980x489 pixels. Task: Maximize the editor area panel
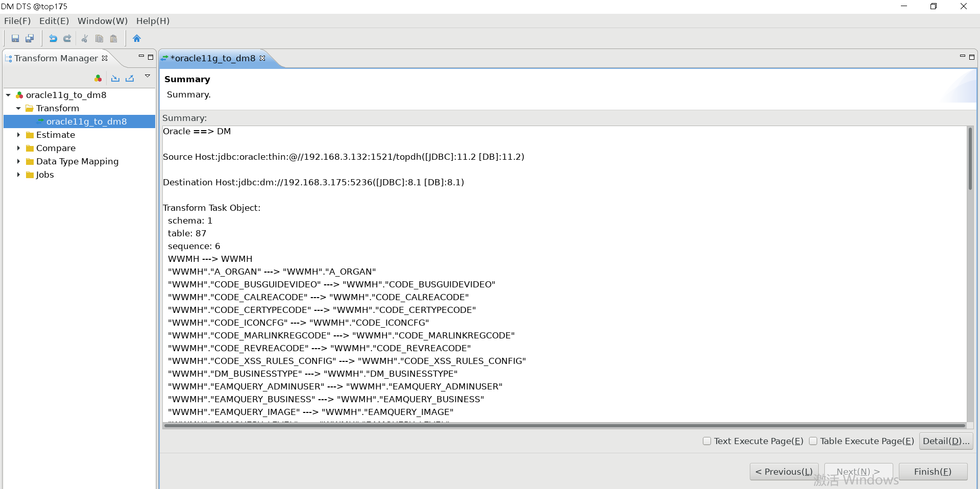point(972,57)
